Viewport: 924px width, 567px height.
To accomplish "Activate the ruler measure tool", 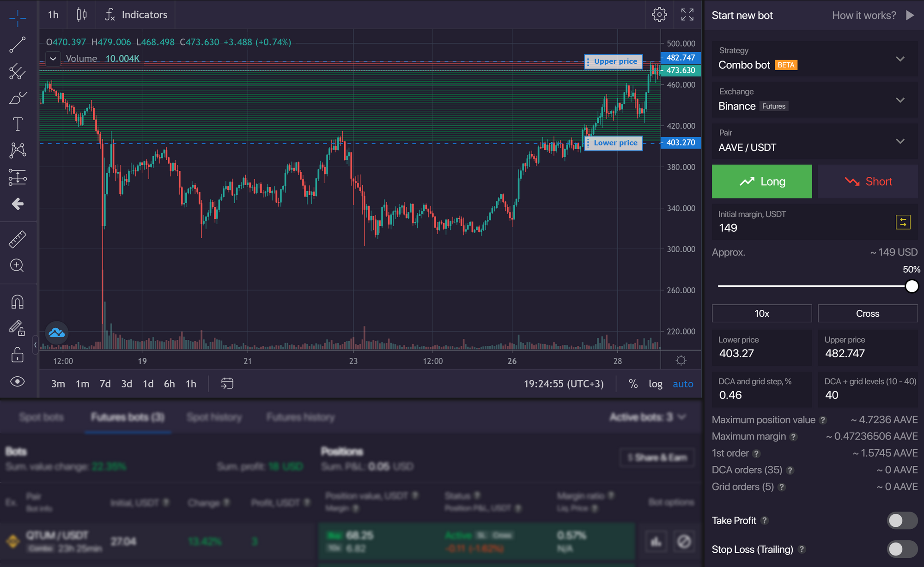I will coord(18,239).
